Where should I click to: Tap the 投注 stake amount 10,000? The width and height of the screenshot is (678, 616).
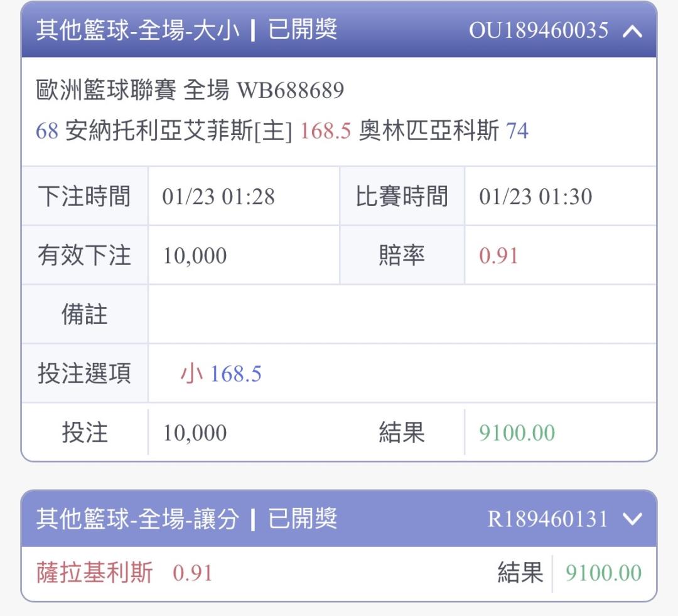click(x=195, y=433)
